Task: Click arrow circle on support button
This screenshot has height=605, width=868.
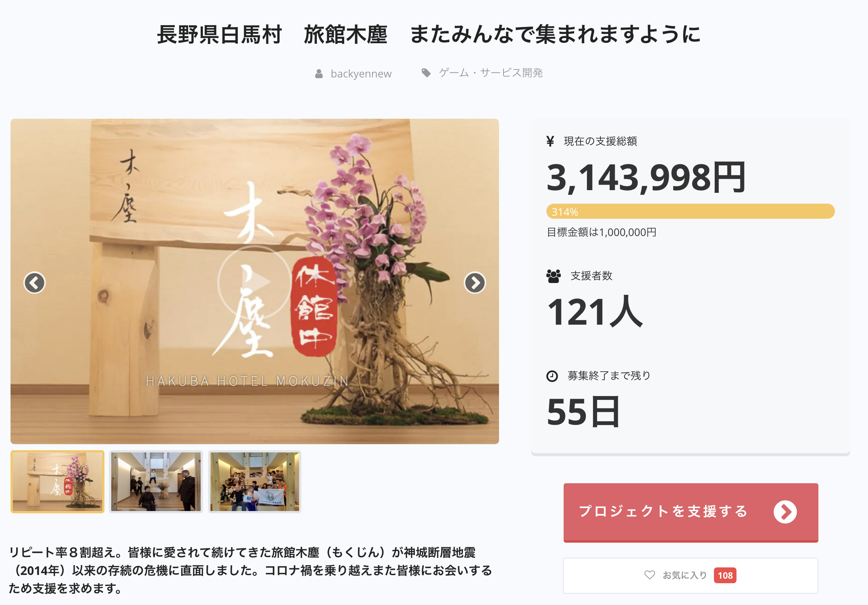Action: tap(785, 512)
